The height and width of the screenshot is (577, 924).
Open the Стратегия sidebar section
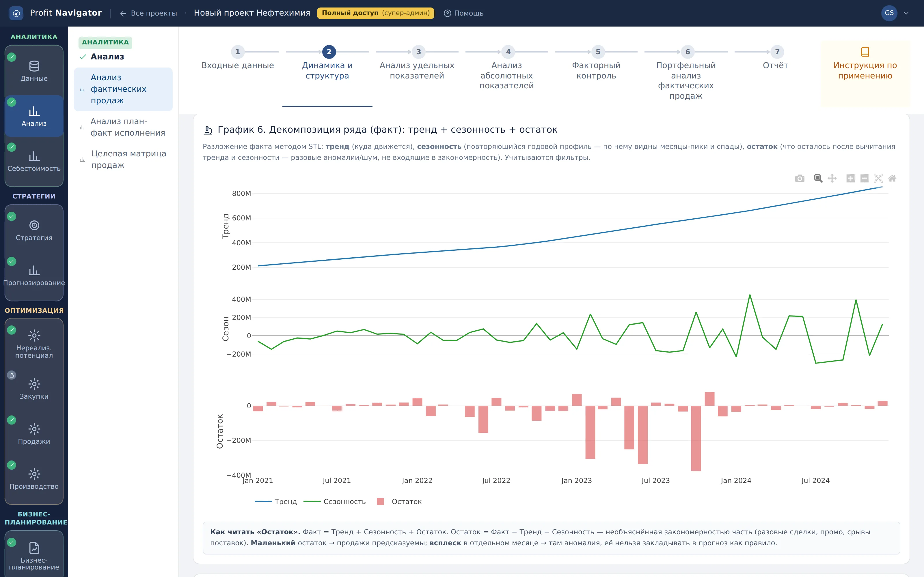[34, 231]
